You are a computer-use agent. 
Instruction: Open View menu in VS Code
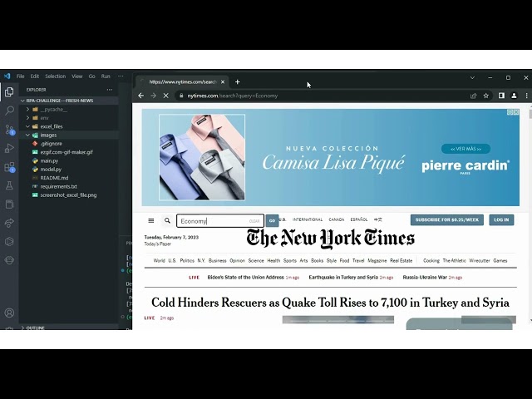pos(77,76)
